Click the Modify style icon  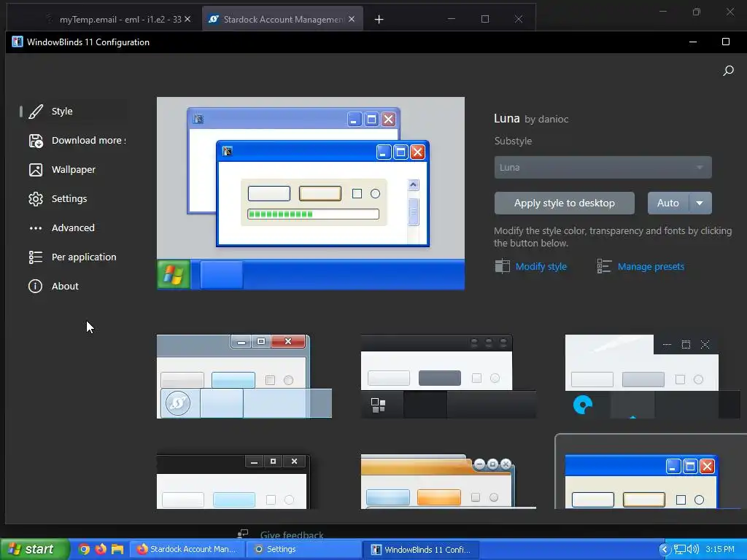pyautogui.click(x=502, y=266)
